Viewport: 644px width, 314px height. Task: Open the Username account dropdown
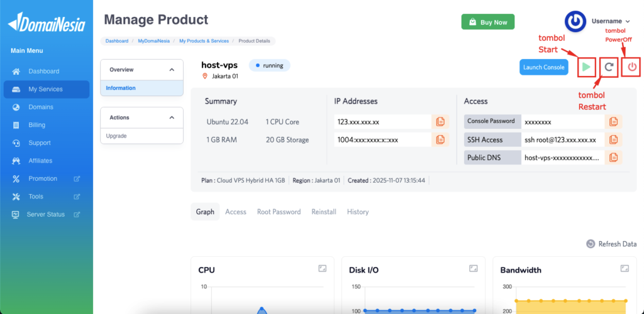point(611,21)
